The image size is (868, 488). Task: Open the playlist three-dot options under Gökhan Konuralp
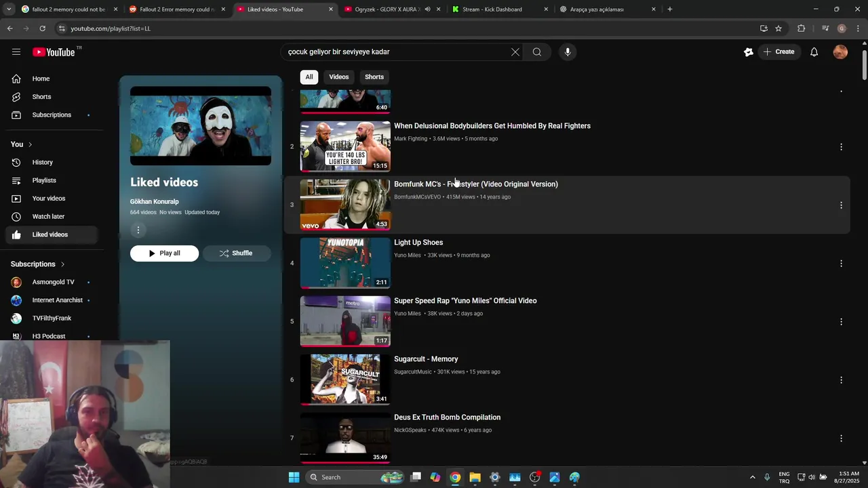pyautogui.click(x=138, y=230)
